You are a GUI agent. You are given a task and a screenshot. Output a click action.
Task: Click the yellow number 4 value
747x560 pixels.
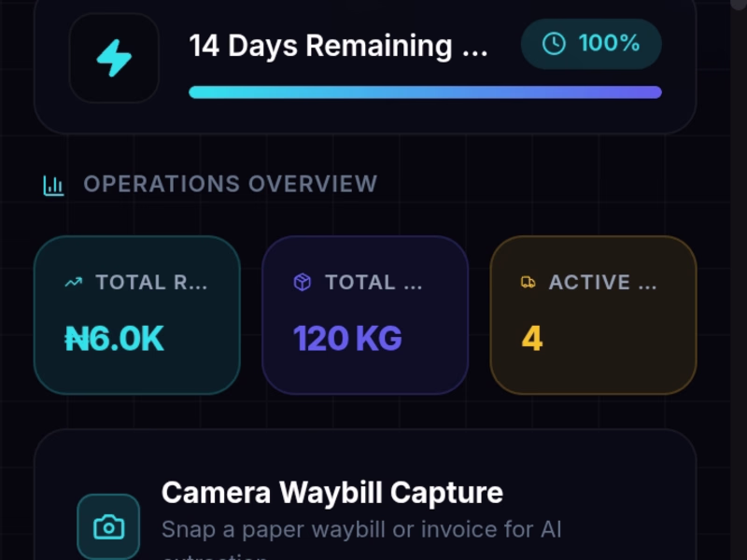point(532,339)
